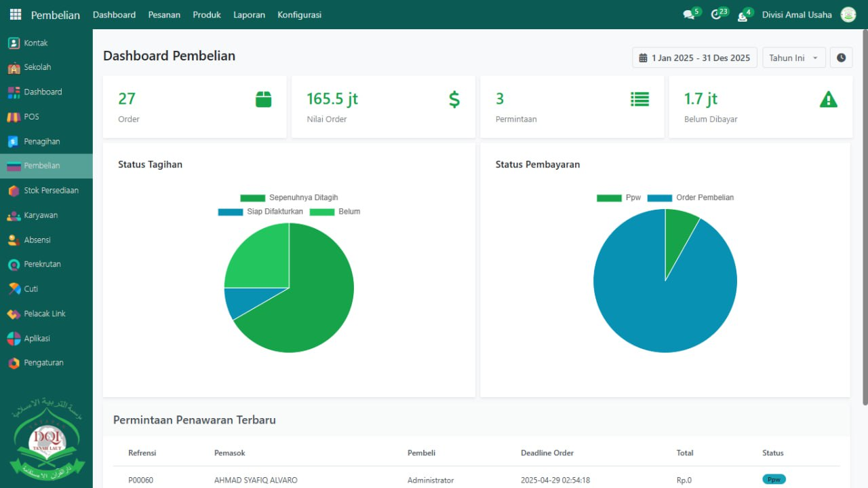The height and width of the screenshot is (488, 868).
Task: Open the P00060 quotation row
Action: 140,480
